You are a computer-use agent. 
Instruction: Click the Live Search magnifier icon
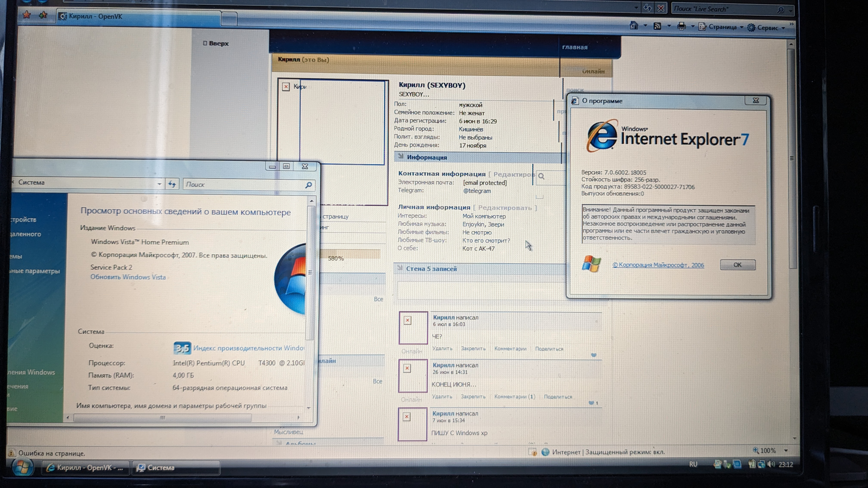[x=781, y=10]
